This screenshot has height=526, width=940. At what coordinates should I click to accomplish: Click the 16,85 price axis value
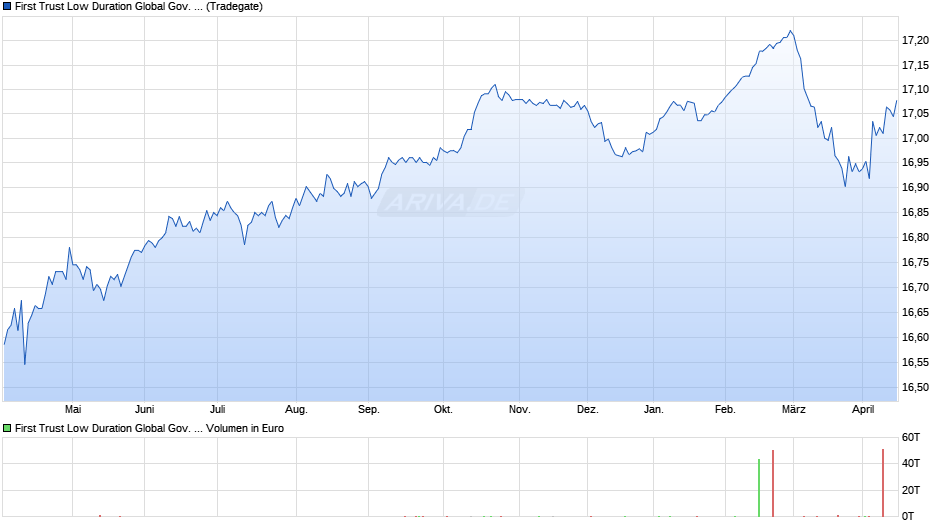915,212
